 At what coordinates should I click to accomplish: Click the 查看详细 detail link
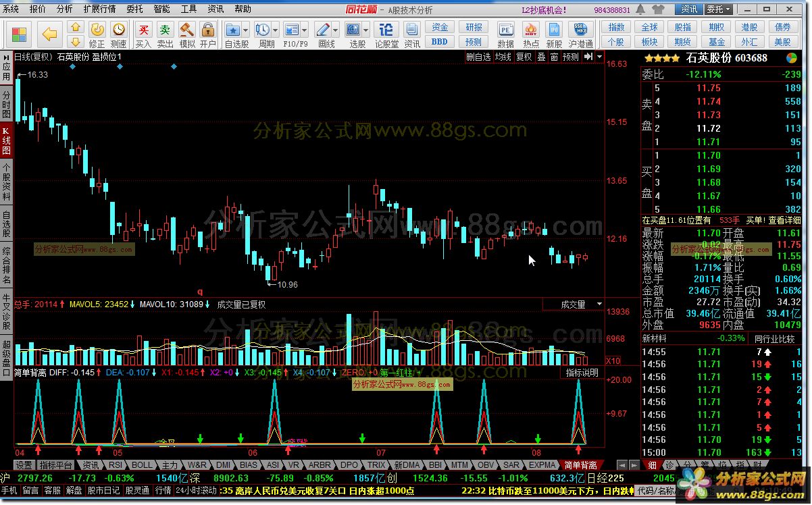click(784, 220)
